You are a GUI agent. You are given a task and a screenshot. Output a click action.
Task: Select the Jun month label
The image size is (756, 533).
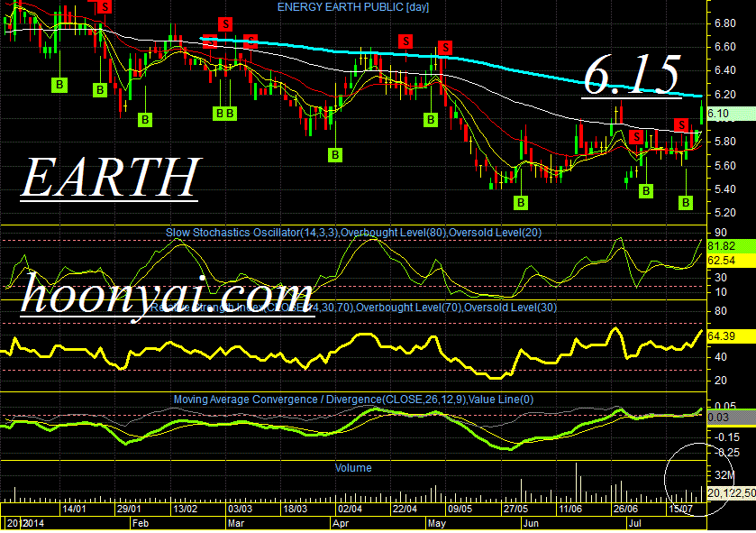tap(531, 523)
